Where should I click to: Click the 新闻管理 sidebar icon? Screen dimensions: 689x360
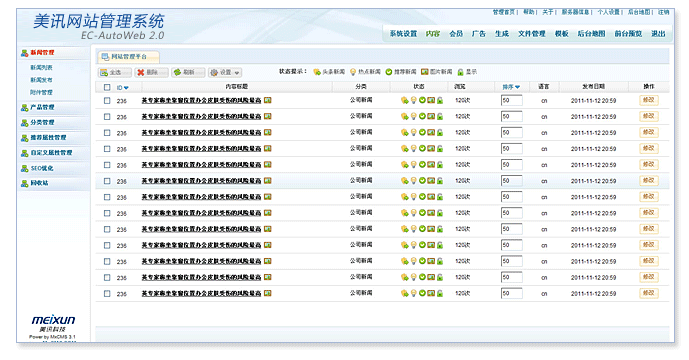(25, 53)
